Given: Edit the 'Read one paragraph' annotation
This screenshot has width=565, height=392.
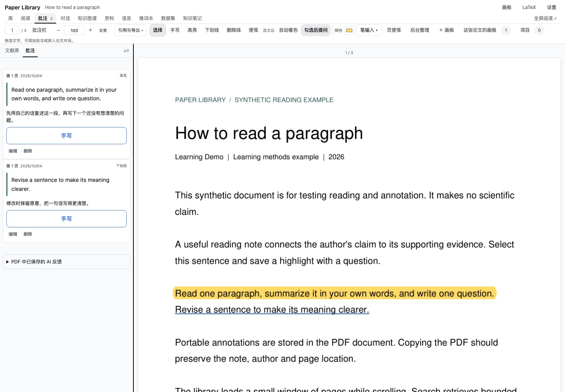Looking at the screenshot, I should (13, 151).
